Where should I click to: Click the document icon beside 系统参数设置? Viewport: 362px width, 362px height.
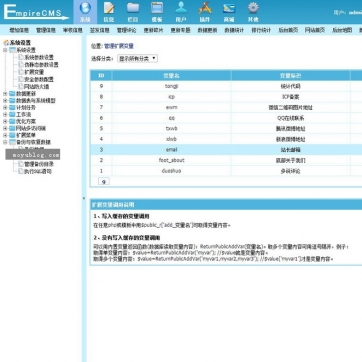point(21,57)
